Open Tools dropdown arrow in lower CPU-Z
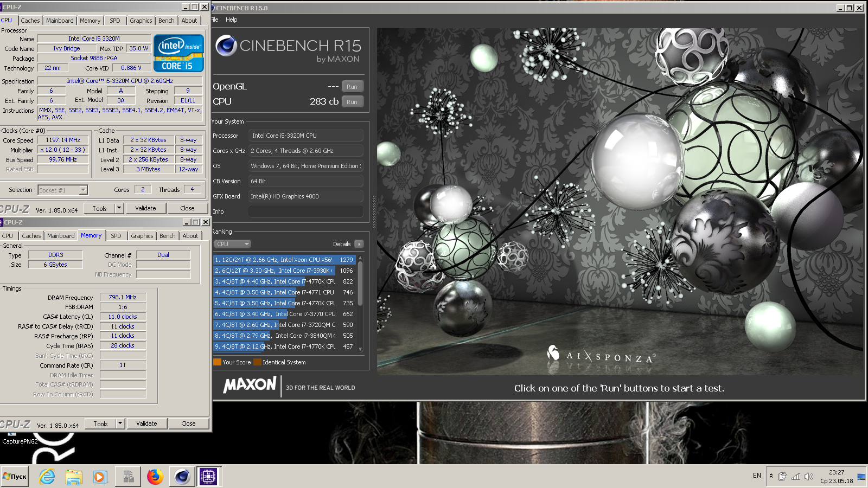The image size is (868, 488). (120, 423)
